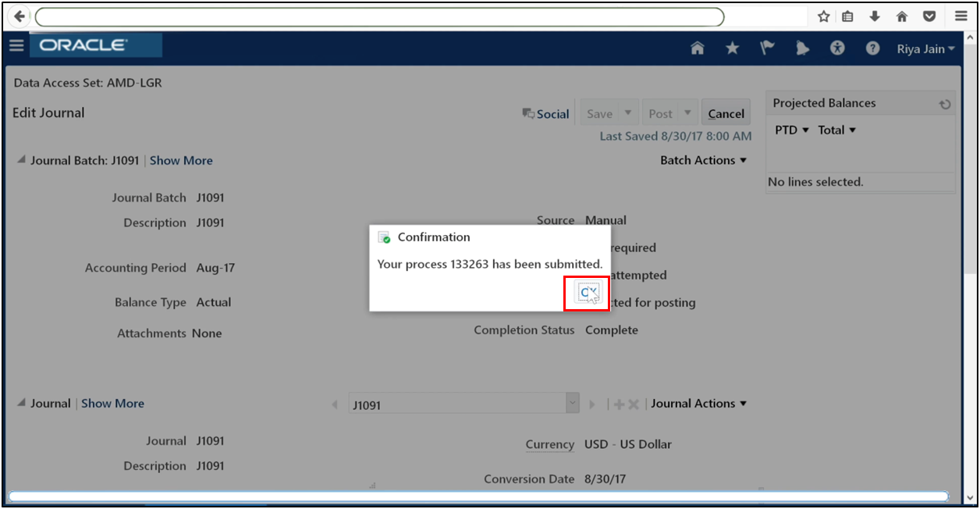The height and width of the screenshot is (509, 980).
Task: Open the Batch Actions dropdown
Action: (704, 160)
